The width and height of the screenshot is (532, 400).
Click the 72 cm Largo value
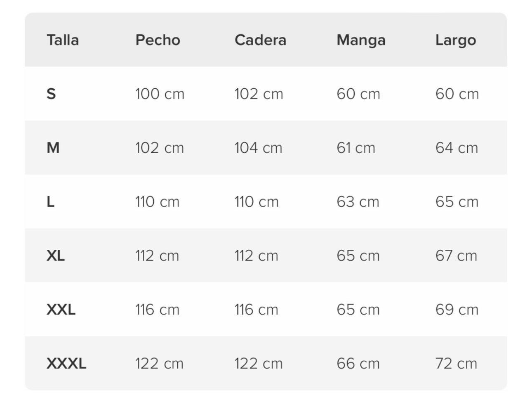tap(456, 364)
